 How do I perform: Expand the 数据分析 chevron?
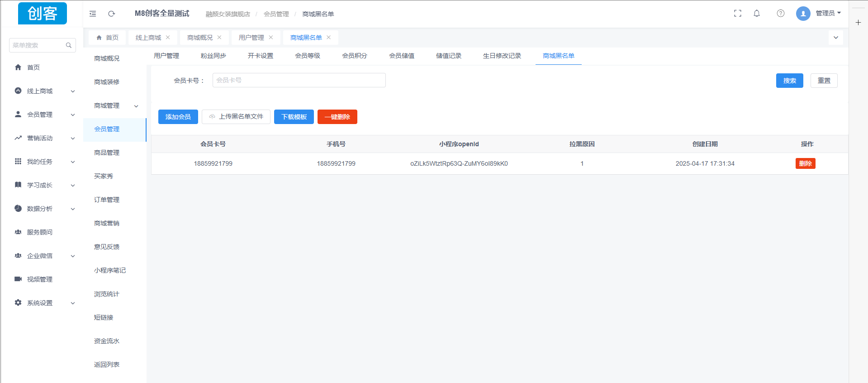[73, 209]
